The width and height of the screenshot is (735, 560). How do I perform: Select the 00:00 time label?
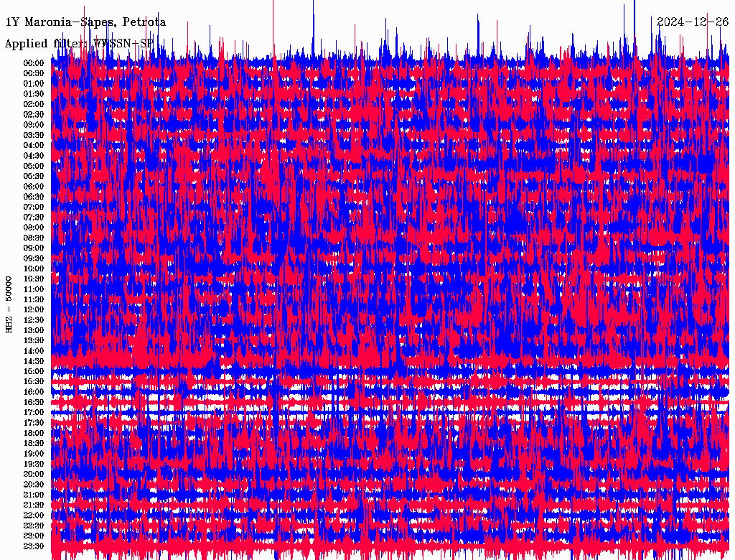coord(34,63)
